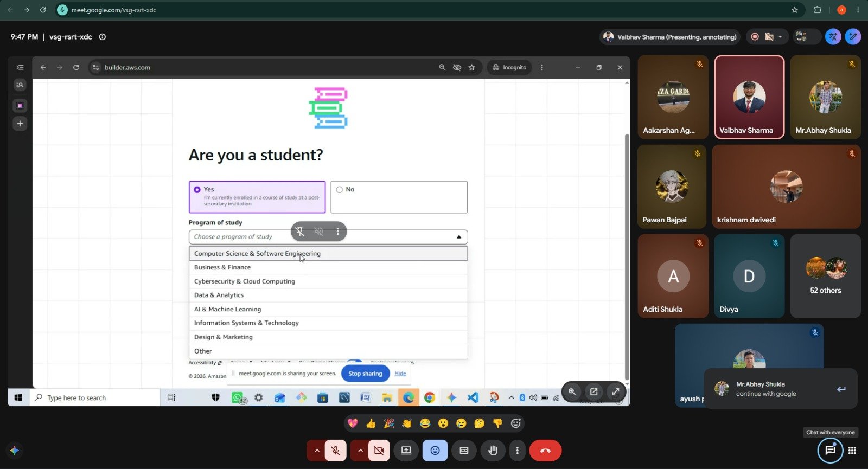Click the translate captions icon
The height and width of the screenshot is (469, 868).
[833, 37]
